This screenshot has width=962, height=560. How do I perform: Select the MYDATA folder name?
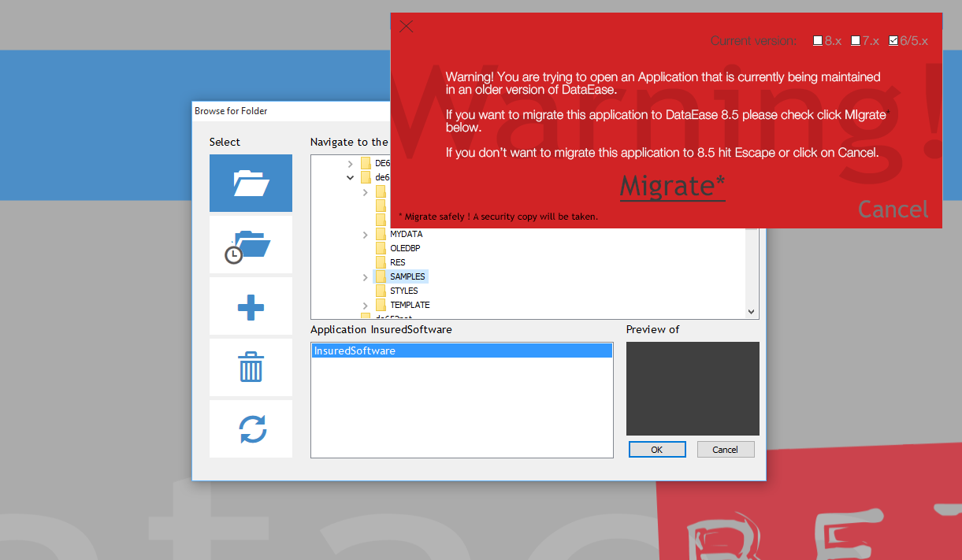point(407,235)
